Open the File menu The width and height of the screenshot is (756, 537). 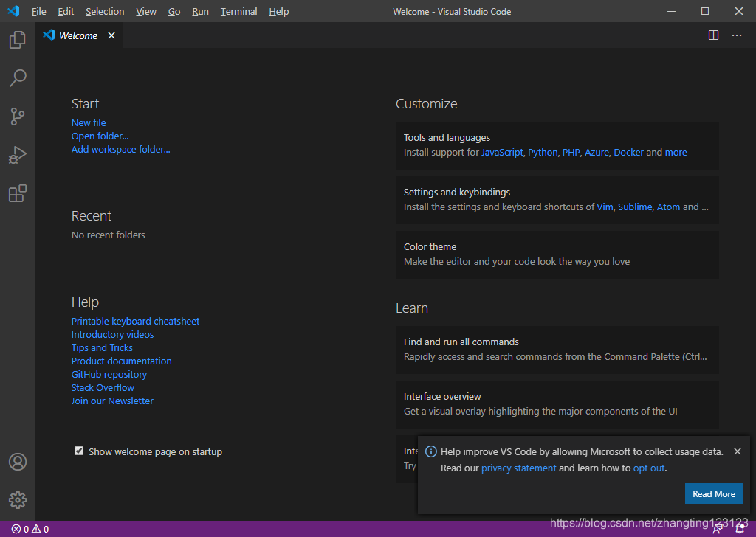pos(38,11)
